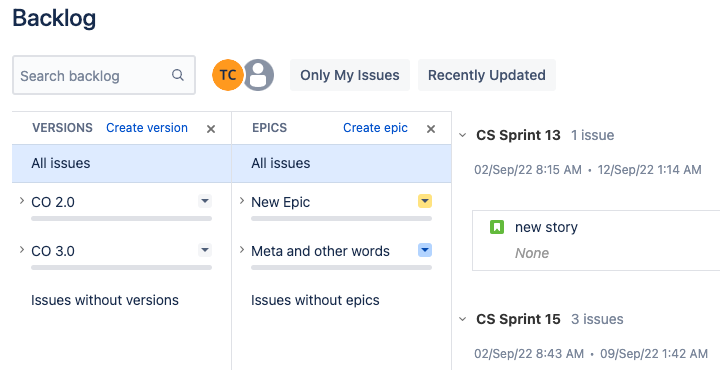This screenshot has height=370, width=720.
Task: Expand the Meta and other words epic
Action: pyautogui.click(x=242, y=250)
